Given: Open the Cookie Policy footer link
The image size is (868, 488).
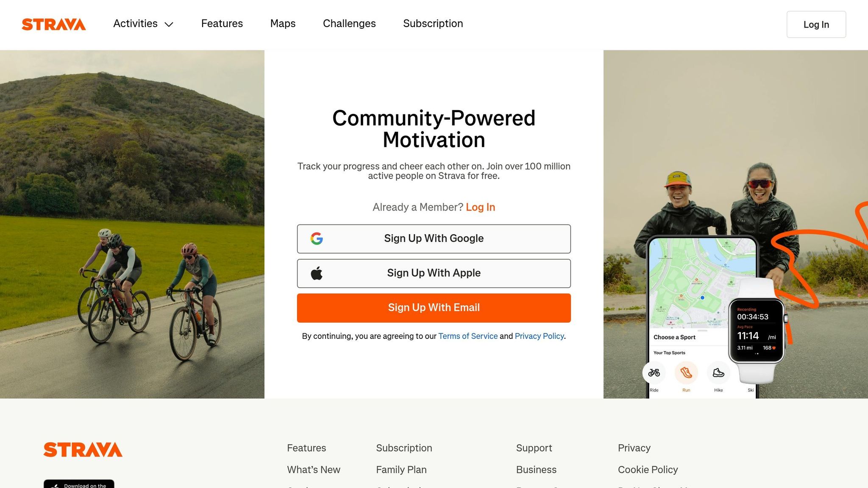Looking at the screenshot, I should pos(648,469).
